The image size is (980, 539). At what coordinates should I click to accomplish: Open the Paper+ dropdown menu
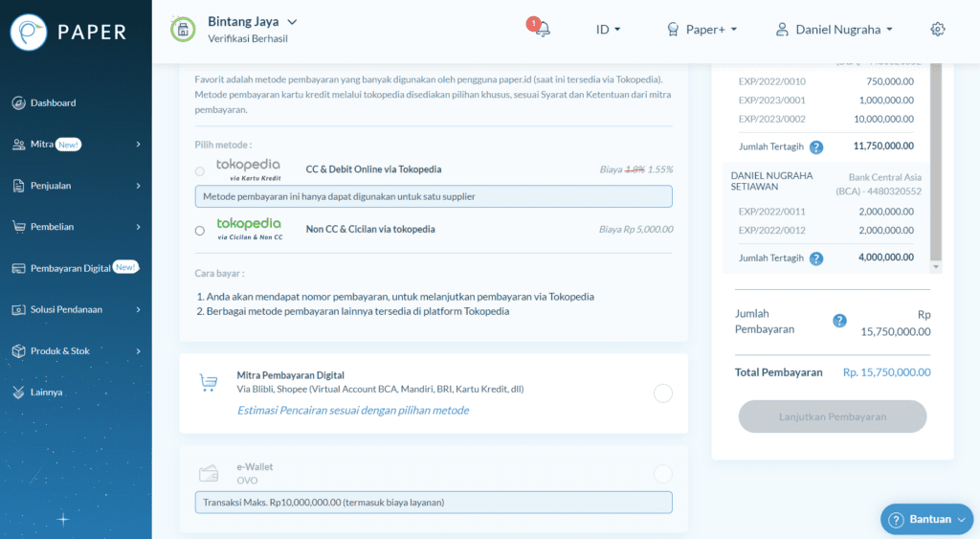[702, 30]
